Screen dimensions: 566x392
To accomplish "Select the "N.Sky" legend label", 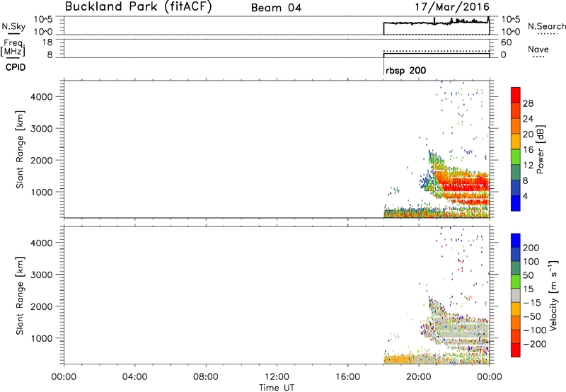I will point(13,26).
